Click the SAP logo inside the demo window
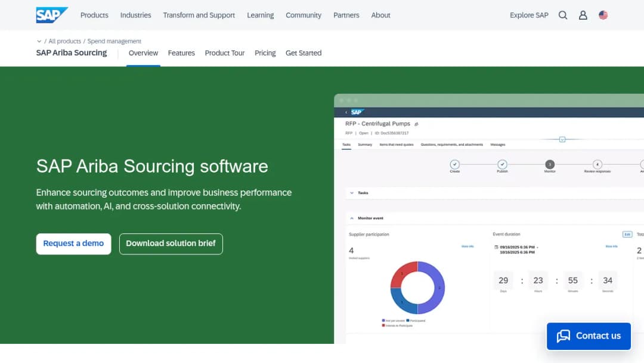644x363 pixels. pyautogui.click(x=357, y=112)
